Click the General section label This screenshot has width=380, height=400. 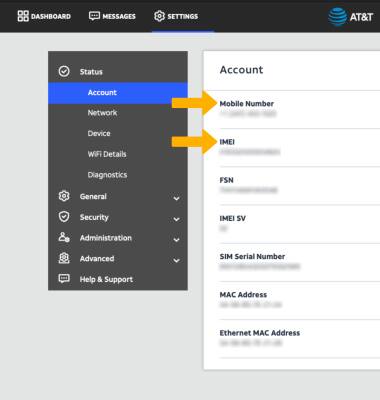93,196
